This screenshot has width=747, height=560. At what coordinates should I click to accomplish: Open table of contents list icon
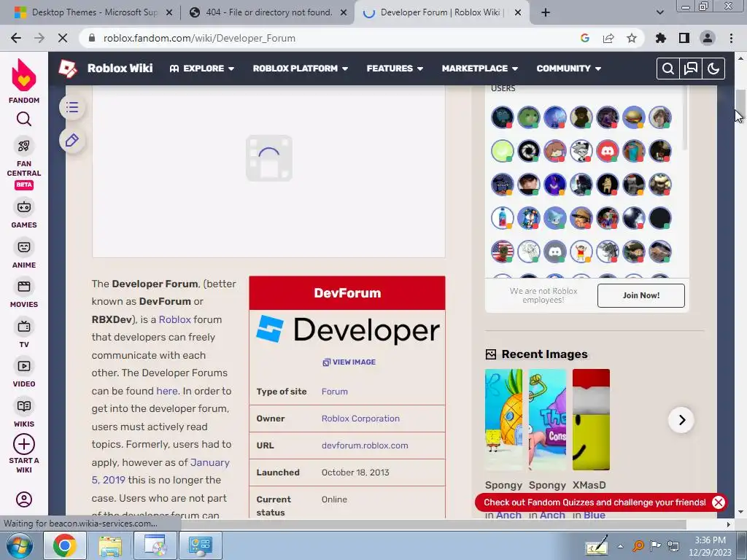point(72,108)
